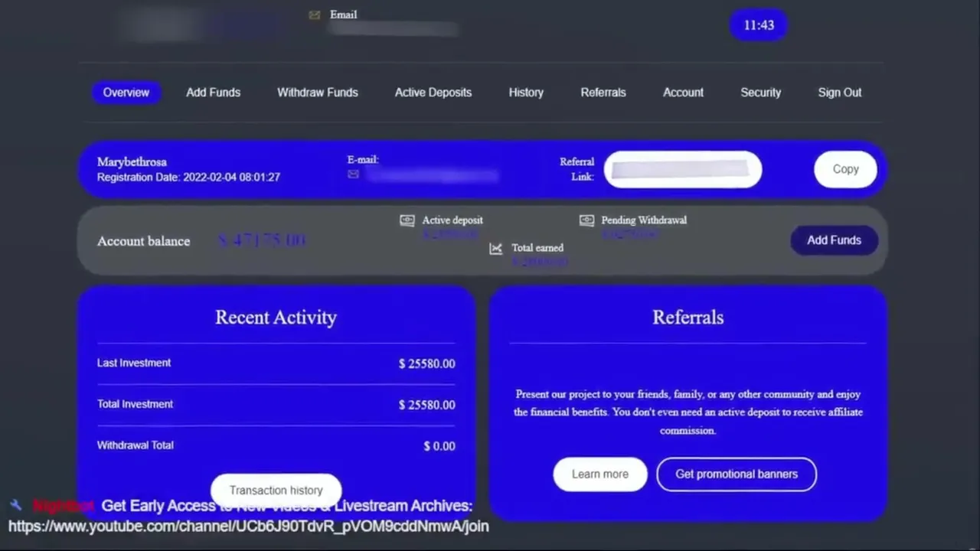Click the wrench icon beside Nightbot
Image resolution: width=980 pixels, height=551 pixels.
tap(16, 506)
